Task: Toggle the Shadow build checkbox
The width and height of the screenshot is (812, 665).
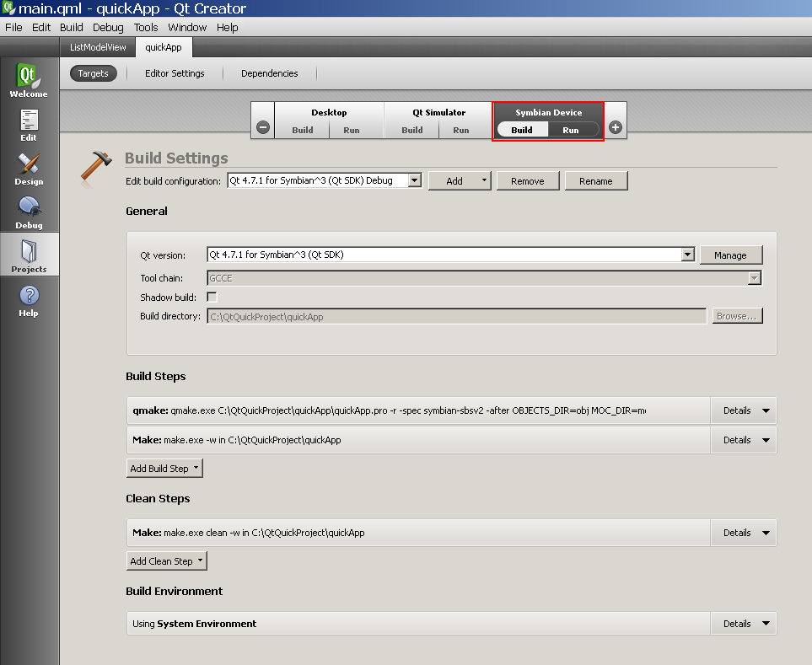Action: [x=212, y=297]
